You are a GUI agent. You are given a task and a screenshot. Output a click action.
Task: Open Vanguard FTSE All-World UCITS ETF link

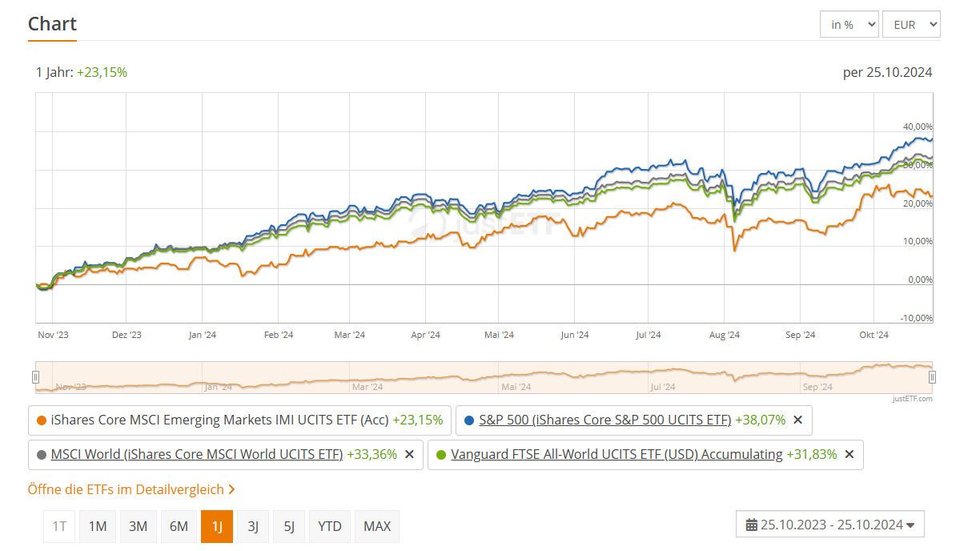click(x=617, y=454)
